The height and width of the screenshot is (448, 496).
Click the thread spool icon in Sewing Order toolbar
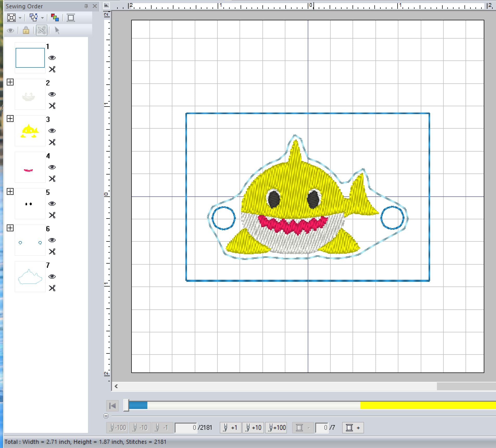pyautogui.click(x=71, y=18)
